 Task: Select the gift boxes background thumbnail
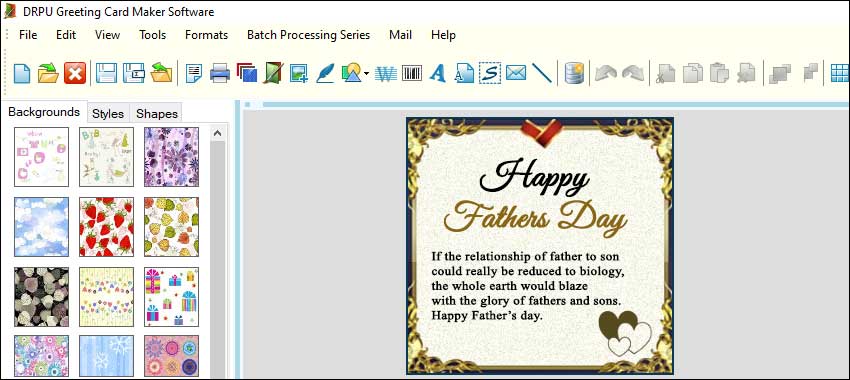coord(171,297)
